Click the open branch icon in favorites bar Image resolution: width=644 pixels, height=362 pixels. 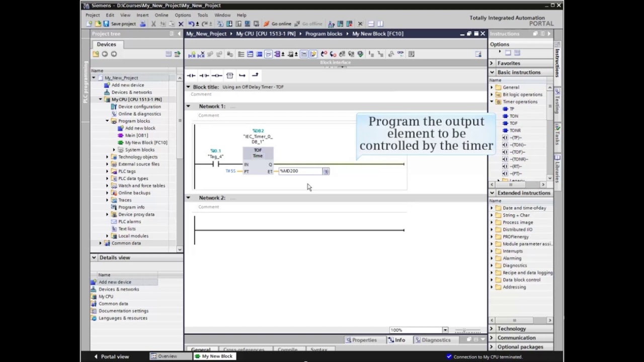[x=242, y=75]
